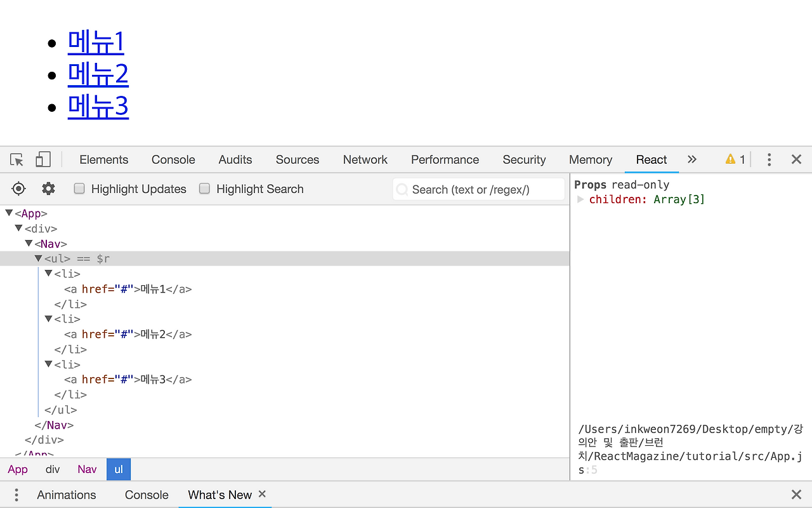
Task: Open React DevTools settings gear
Action: point(48,189)
